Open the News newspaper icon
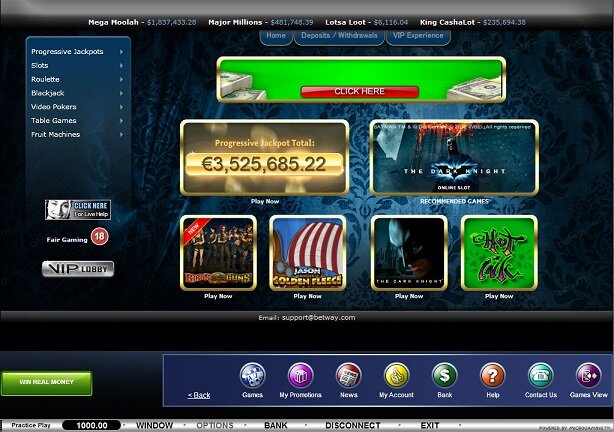The height and width of the screenshot is (432, 614). coord(349,375)
